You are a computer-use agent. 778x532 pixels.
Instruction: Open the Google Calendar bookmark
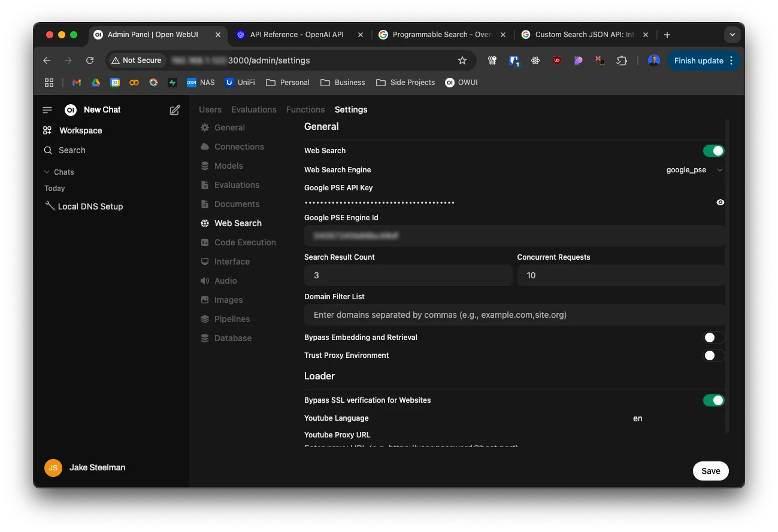click(115, 83)
